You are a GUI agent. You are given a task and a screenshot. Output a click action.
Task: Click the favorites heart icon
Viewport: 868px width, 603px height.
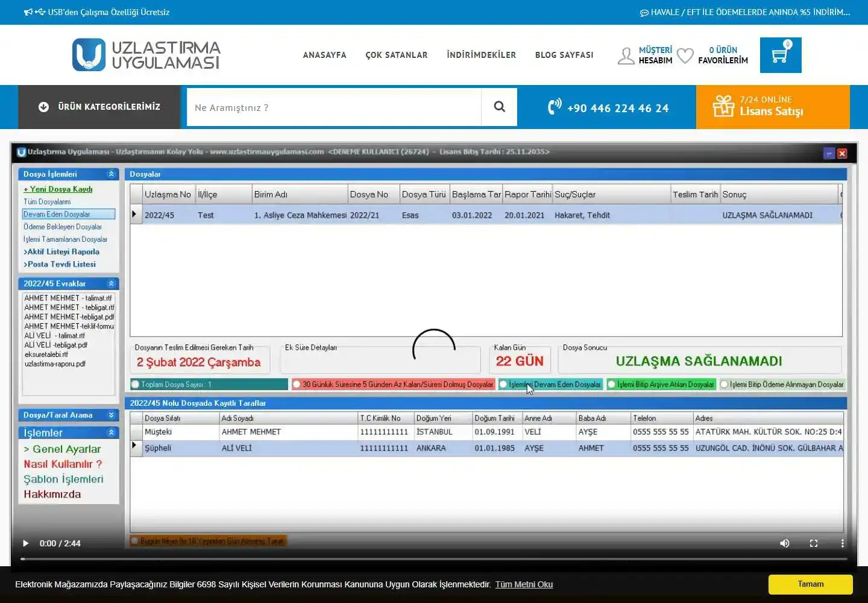click(685, 55)
